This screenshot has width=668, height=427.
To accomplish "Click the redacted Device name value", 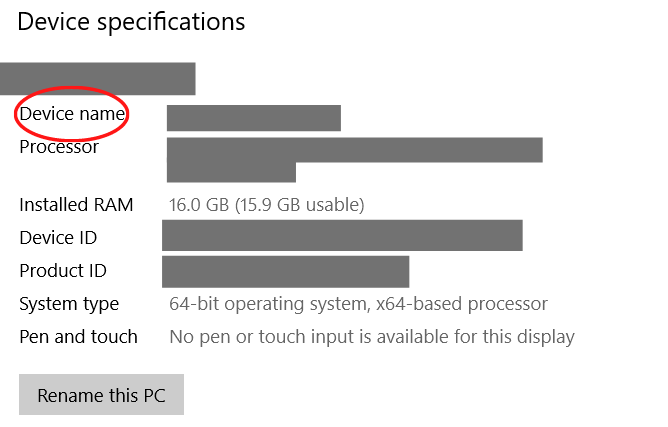I will pyautogui.click(x=253, y=118).
